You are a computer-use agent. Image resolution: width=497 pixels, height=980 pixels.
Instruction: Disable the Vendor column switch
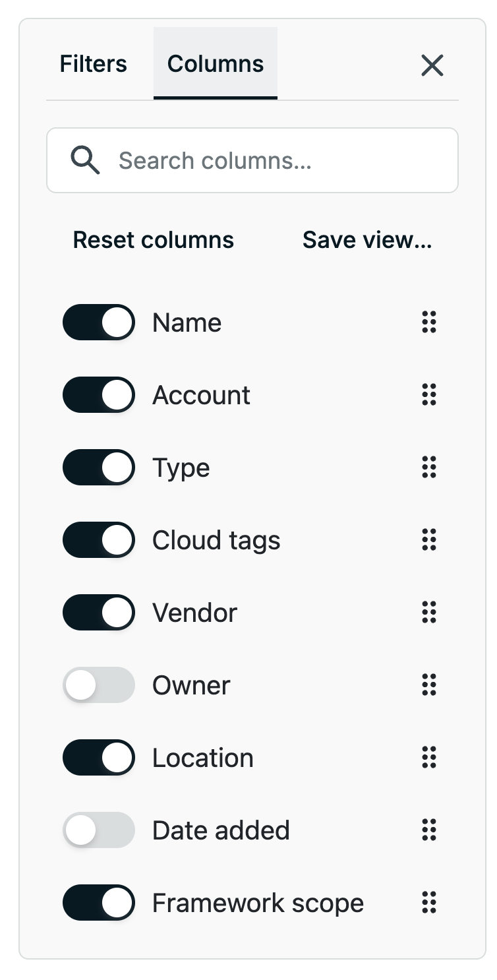(99, 613)
